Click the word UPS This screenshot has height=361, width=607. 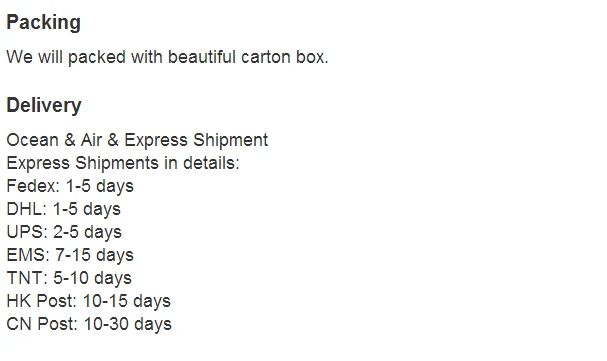click(x=27, y=232)
